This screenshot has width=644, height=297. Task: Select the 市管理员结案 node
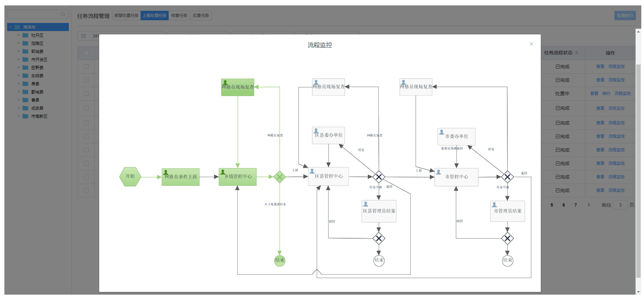tap(507, 211)
